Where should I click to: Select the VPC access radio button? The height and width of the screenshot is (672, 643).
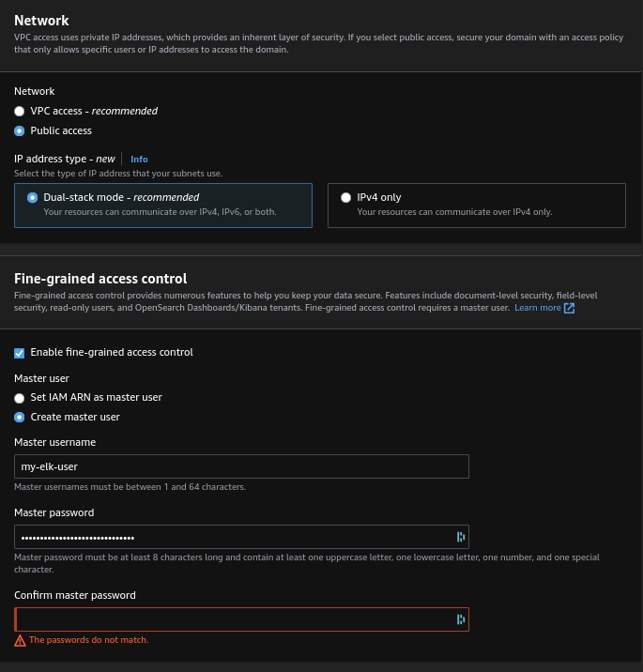pos(20,111)
